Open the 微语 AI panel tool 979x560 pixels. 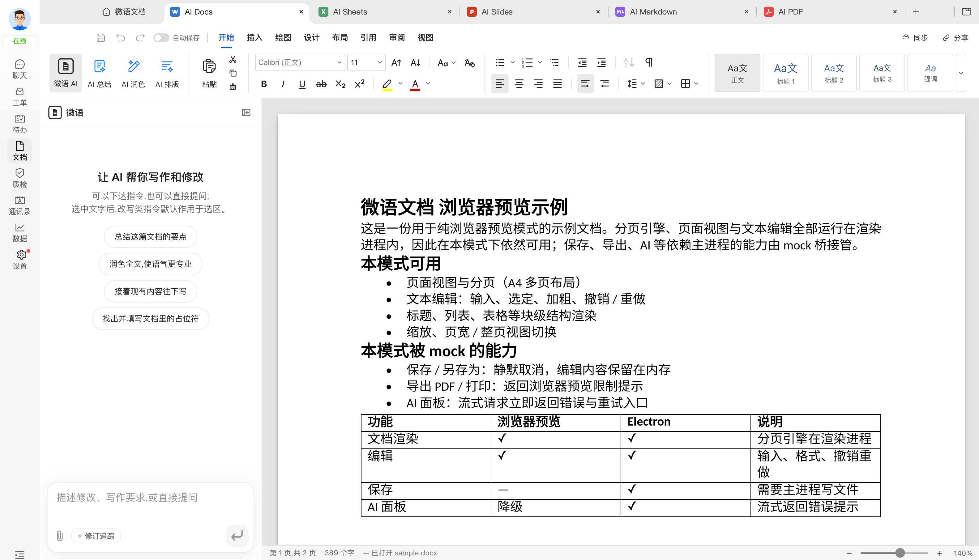click(66, 73)
